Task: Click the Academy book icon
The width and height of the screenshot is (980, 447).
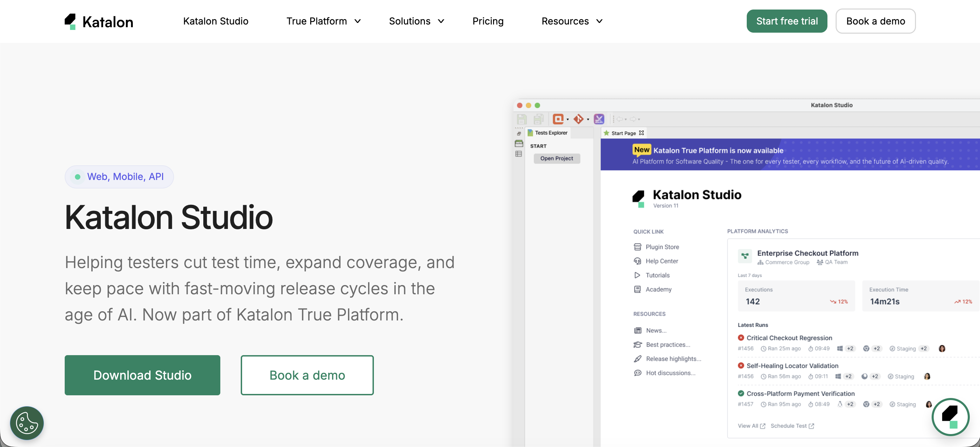Action: [637, 289]
